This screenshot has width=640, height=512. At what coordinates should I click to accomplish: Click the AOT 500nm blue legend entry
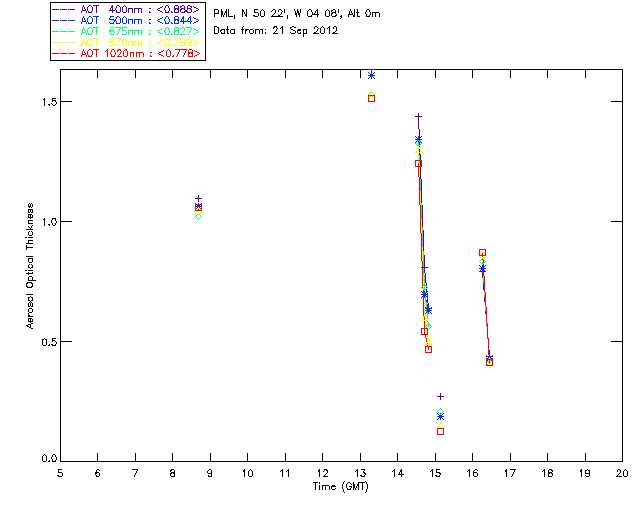(127, 20)
